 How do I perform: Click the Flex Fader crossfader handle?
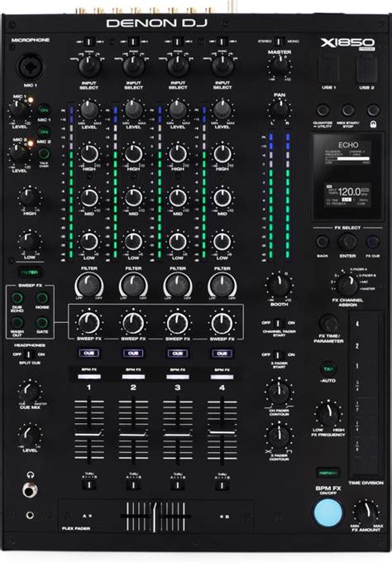click(155, 517)
